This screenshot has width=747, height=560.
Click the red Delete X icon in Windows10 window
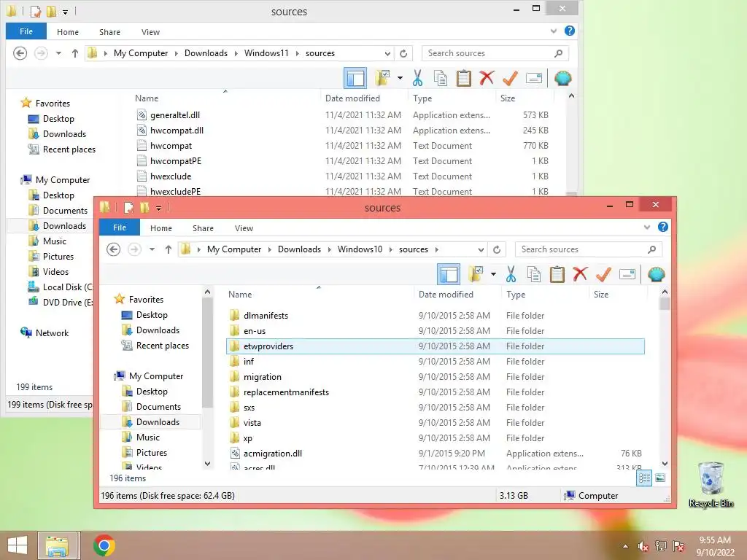tap(580, 274)
